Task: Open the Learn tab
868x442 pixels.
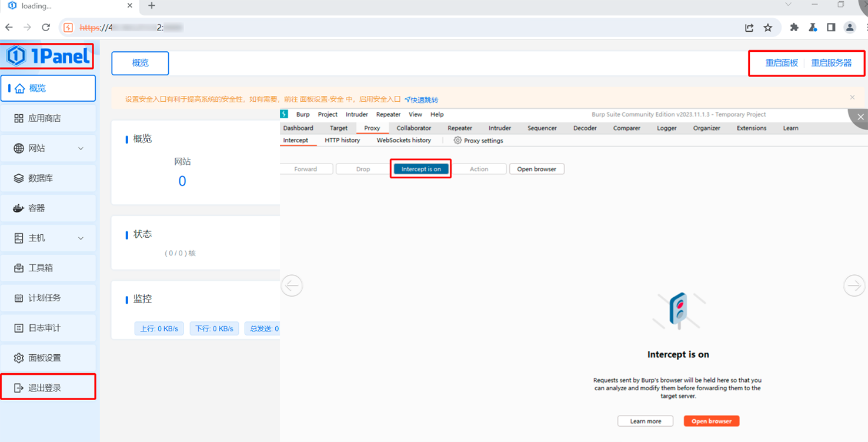Action: click(791, 128)
